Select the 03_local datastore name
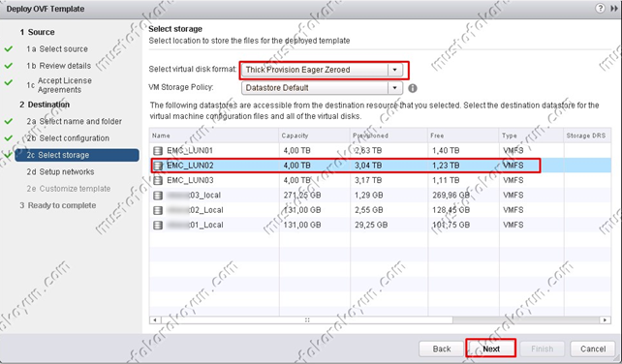The width and height of the screenshot is (622, 364). coord(194,196)
